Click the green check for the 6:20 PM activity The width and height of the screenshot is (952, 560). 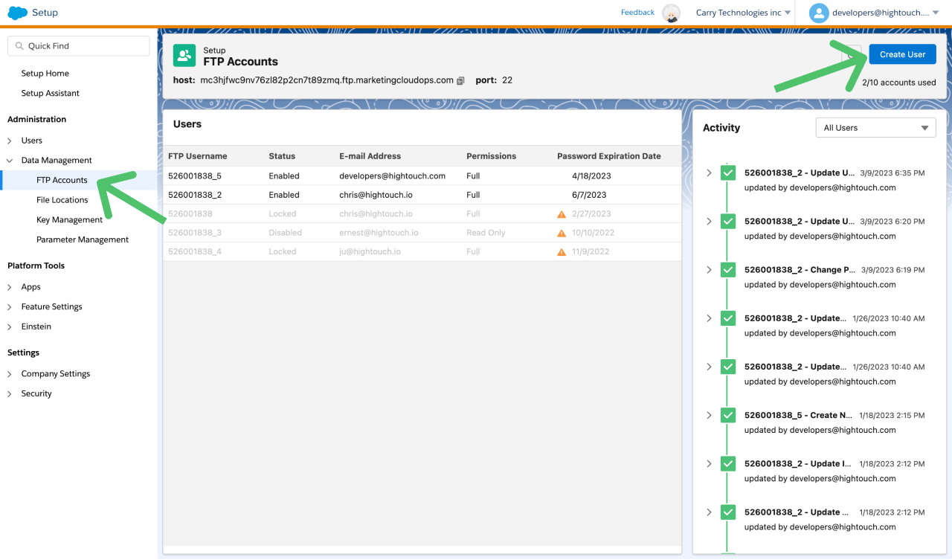(x=728, y=221)
